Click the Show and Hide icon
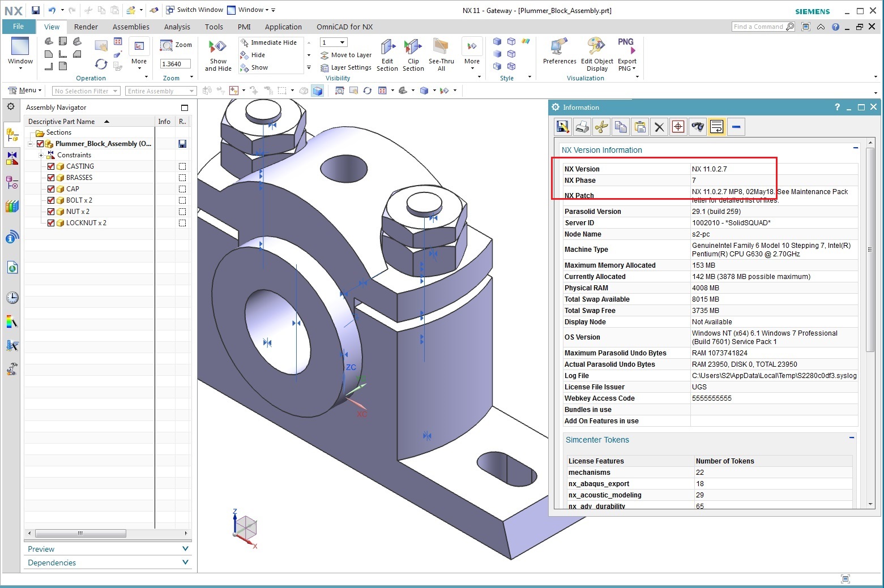This screenshot has height=588, width=884. point(218,47)
